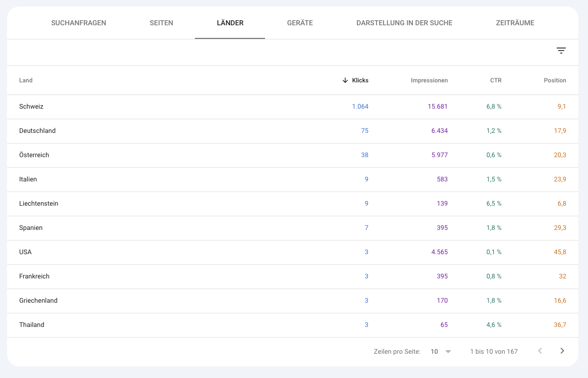Open the rows per page dropdown
Screen dimensions: 588x378
441,352
